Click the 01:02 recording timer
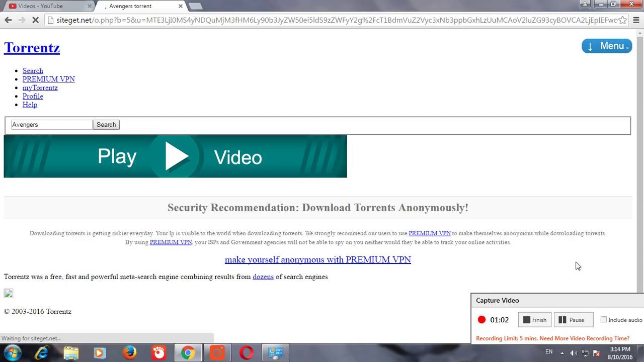This screenshot has width=644, height=362. [x=500, y=320]
